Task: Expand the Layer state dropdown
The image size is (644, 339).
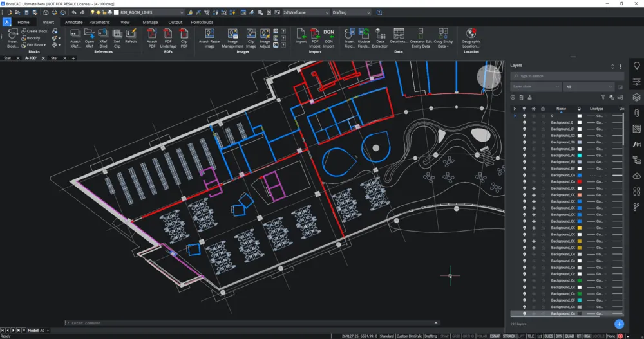Action: [536, 86]
